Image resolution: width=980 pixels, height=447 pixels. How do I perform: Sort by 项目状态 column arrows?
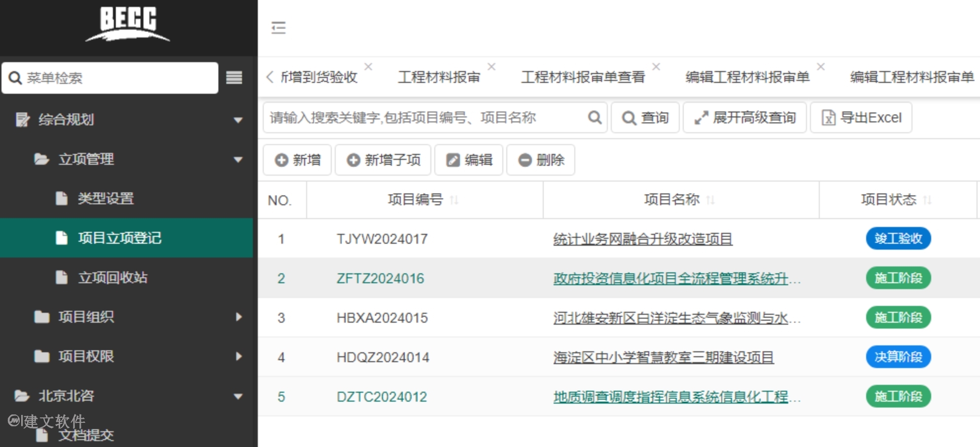[x=927, y=200]
